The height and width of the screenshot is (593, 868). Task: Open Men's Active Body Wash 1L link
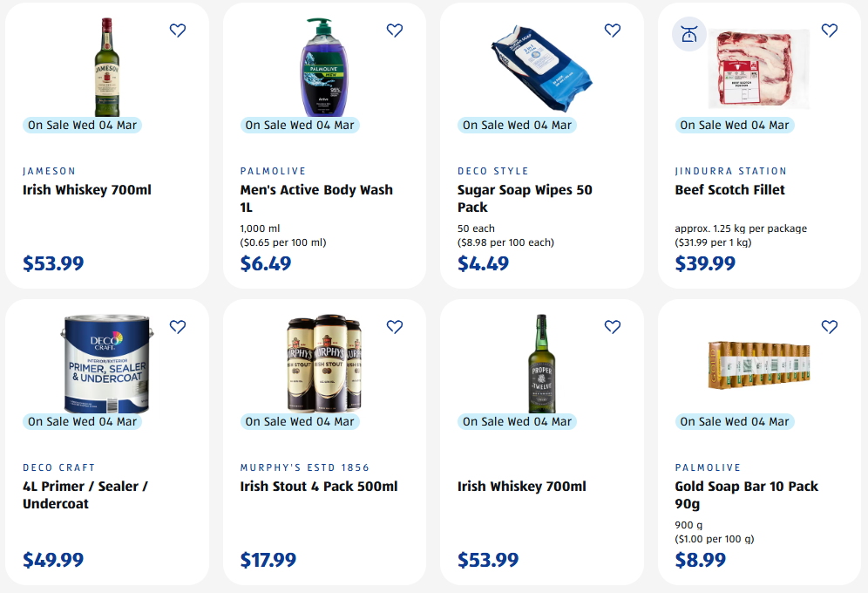tap(316, 198)
